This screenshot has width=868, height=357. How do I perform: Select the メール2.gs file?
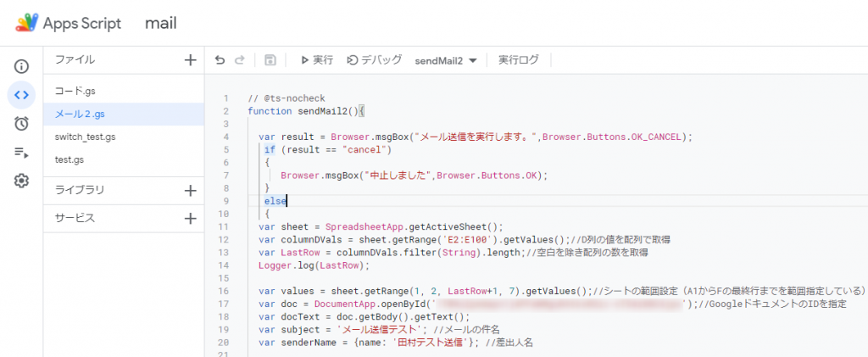click(124, 114)
